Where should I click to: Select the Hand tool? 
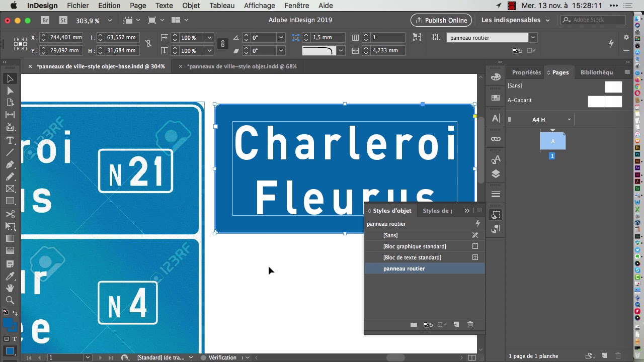coord(10,288)
